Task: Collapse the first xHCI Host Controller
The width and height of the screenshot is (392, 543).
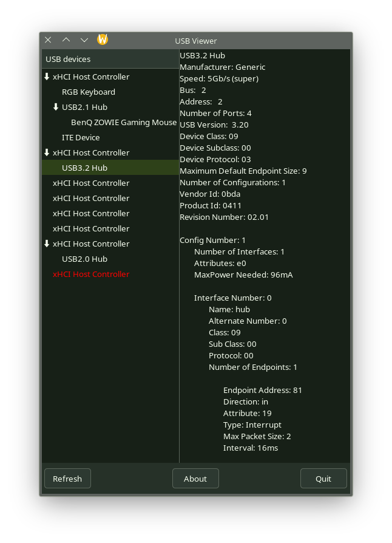Action: 47,77
